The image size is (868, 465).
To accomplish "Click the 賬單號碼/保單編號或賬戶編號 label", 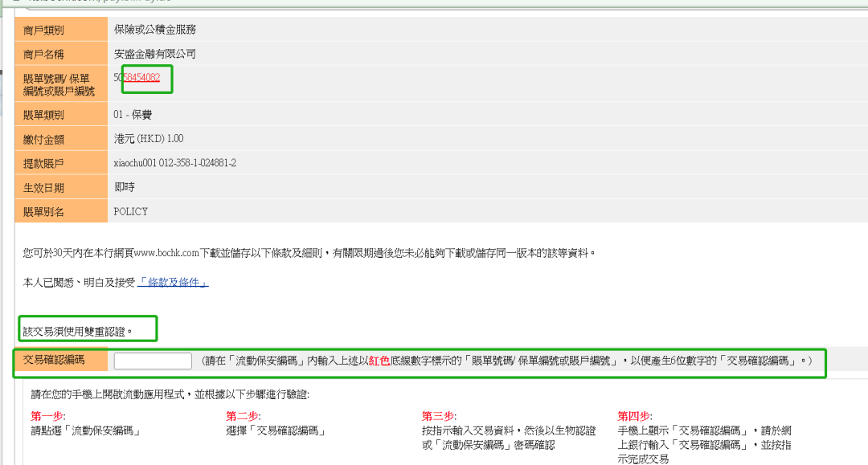I will click(59, 84).
